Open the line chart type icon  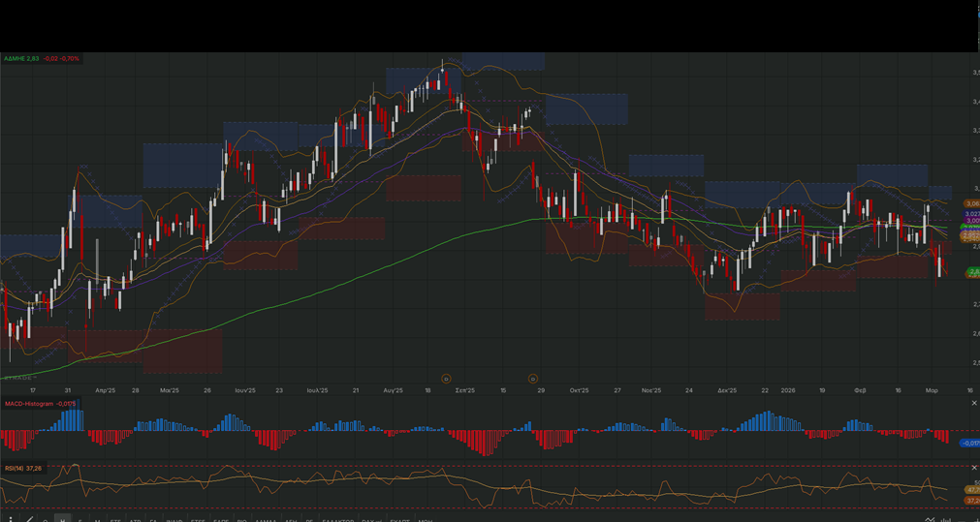[930, 519]
